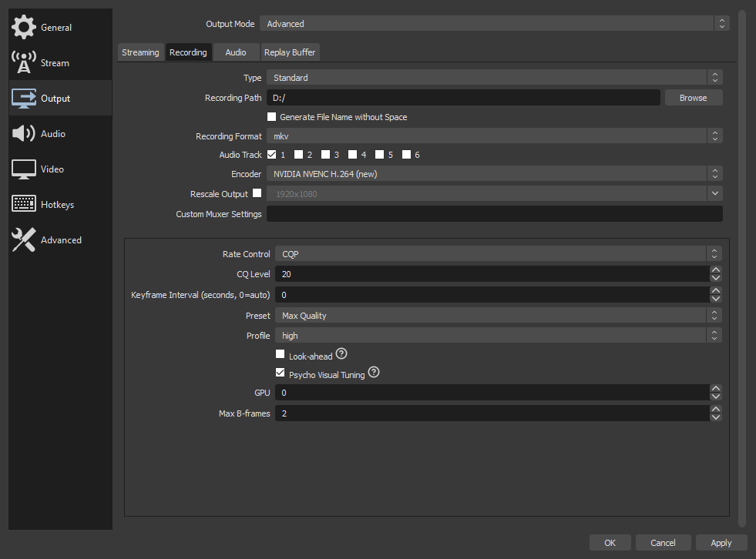Enable audio track 2 checkbox

point(298,154)
